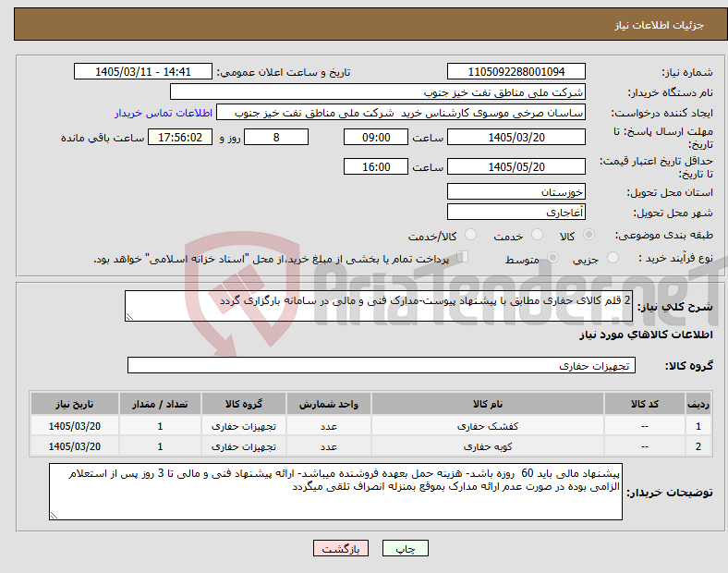Click the جزئیات اطلاعات نیاز page header
Image resolution: width=728 pixels, height=573 pixels.
pos(660,25)
